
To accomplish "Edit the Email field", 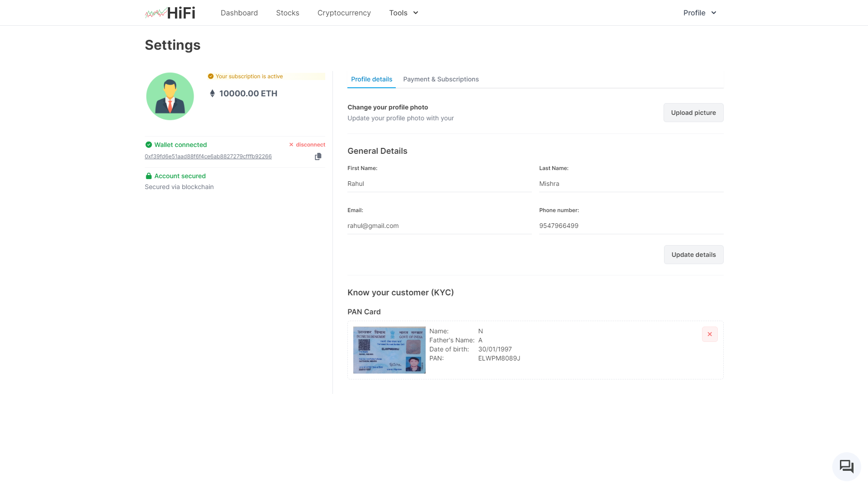I will coord(439,226).
